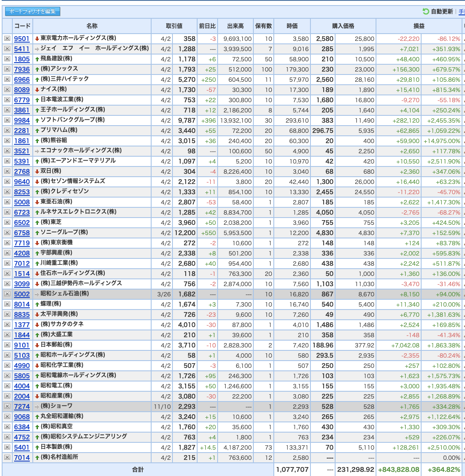
Task: Click the total profit +843,828.08
Action: coord(399,470)
